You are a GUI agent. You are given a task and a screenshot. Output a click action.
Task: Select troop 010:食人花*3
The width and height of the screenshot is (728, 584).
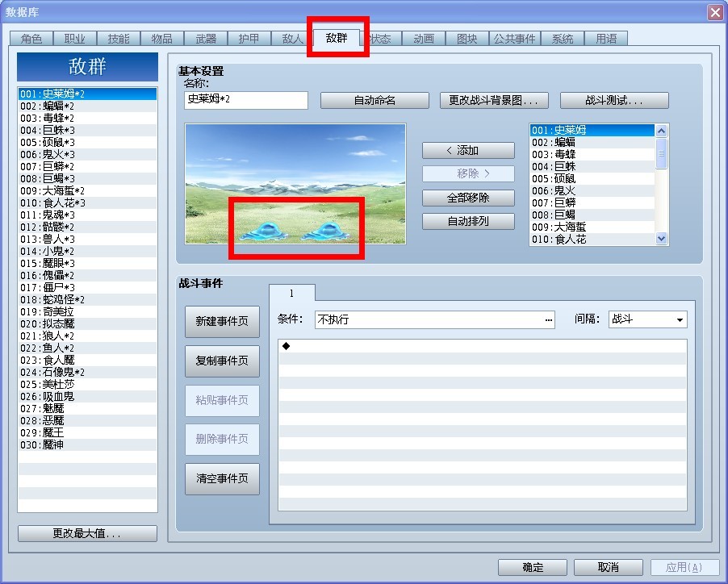coord(87,202)
